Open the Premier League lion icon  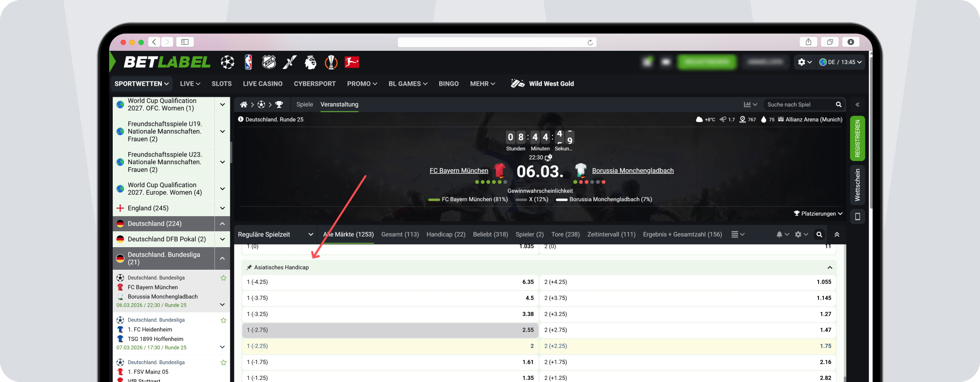point(310,62)
